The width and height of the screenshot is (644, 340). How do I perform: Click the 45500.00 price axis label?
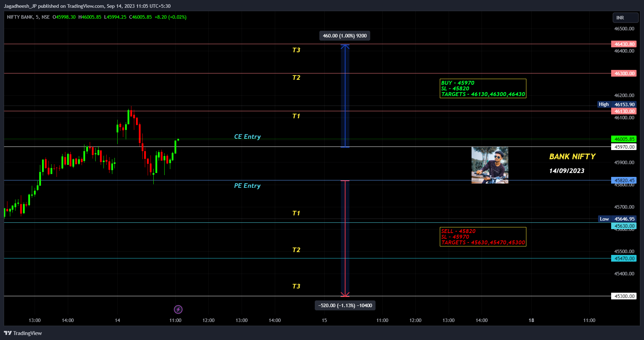click(624, 251)
